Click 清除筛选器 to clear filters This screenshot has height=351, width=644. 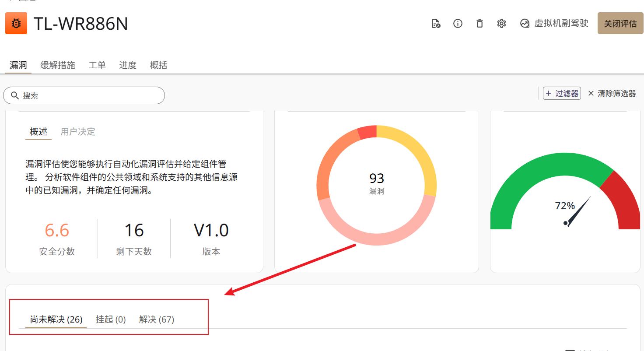pos(612,94)
